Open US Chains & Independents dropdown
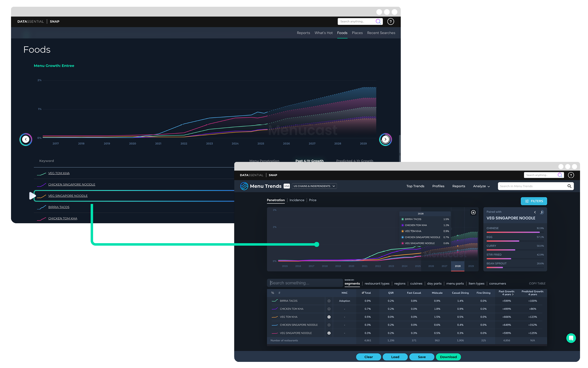Screen dimensions: 588x368 [x=314, y=186]
